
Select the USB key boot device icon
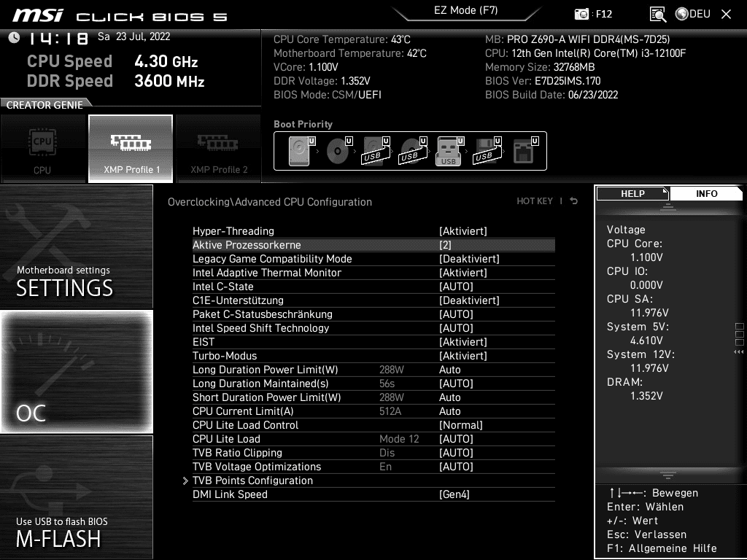point(449,151)
